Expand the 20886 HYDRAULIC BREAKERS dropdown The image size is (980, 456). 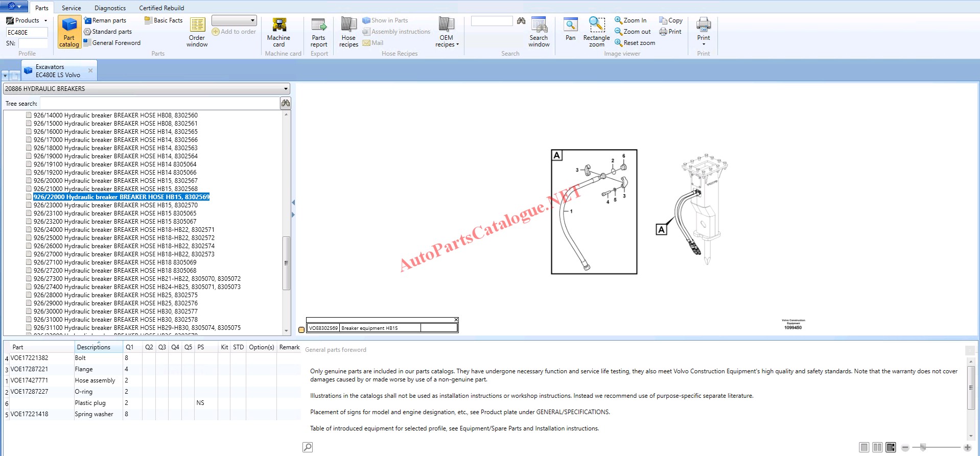[x=286, y=89]
